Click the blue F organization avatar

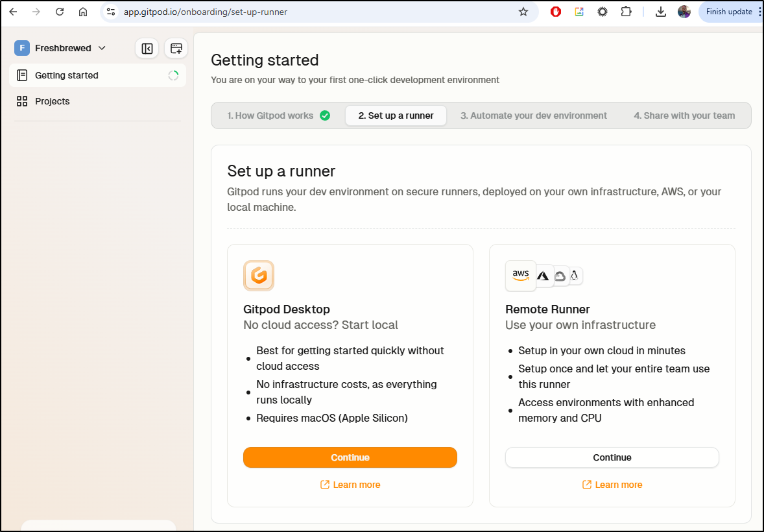click(22, 48)
